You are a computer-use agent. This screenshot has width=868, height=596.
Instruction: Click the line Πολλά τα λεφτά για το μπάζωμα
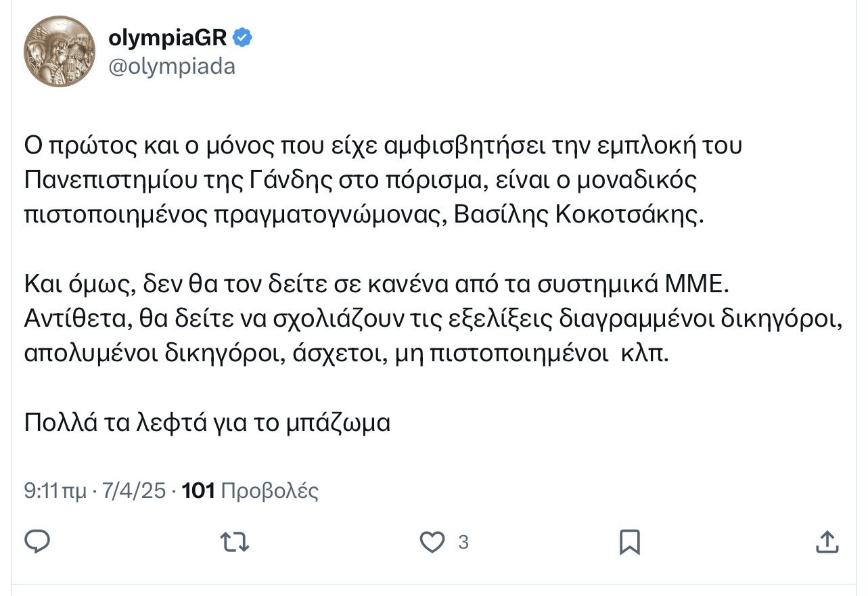tap(208, 423)
